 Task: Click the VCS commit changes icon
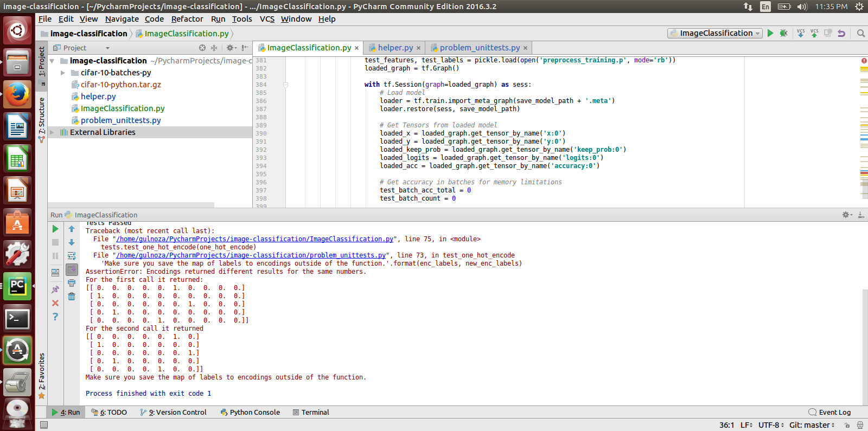[814, 33]
